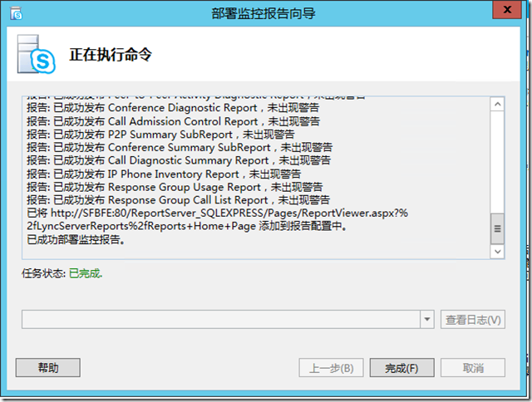This screenshot has height=402, width=532.
Task: Click the output log scroll down arrow
Action: pos(497,252)
